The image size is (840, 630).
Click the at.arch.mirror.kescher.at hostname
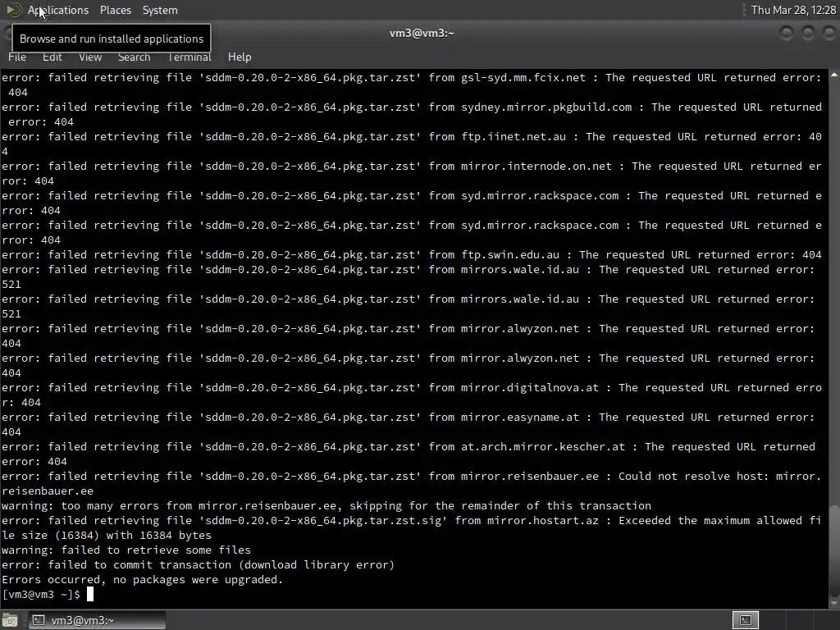point(543,447)
